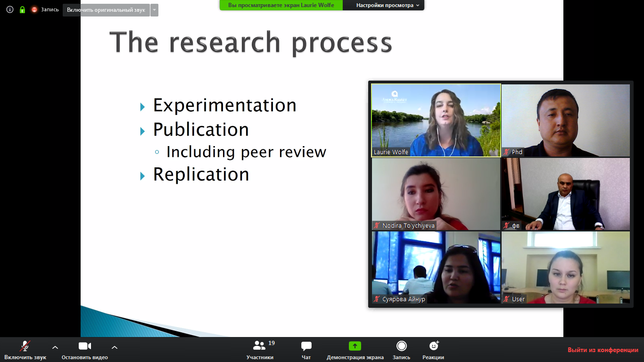Start Демонстрация экрана screen sharing
The image size is (644, 362).
tap(355, 350)
